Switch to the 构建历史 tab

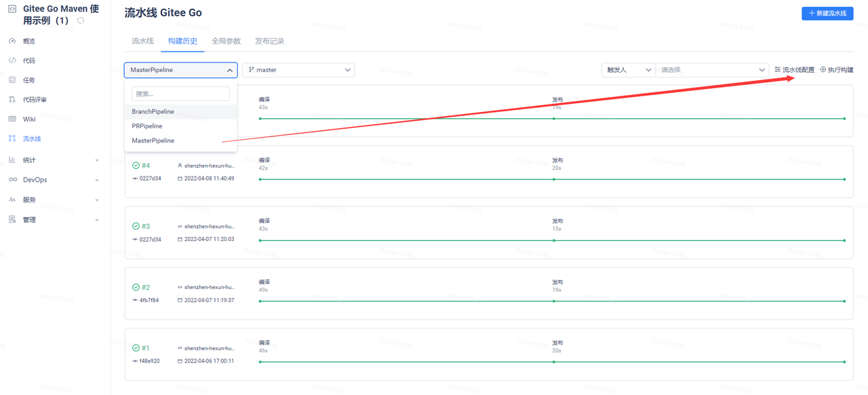point(182,41)
